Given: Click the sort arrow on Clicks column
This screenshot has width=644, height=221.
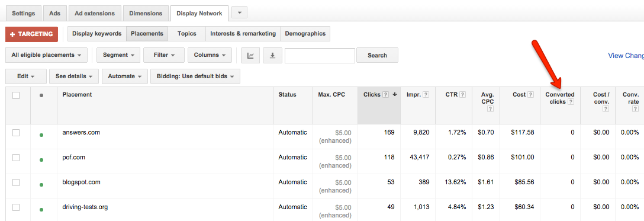Looking at the screenshot, I should [395, 94].
